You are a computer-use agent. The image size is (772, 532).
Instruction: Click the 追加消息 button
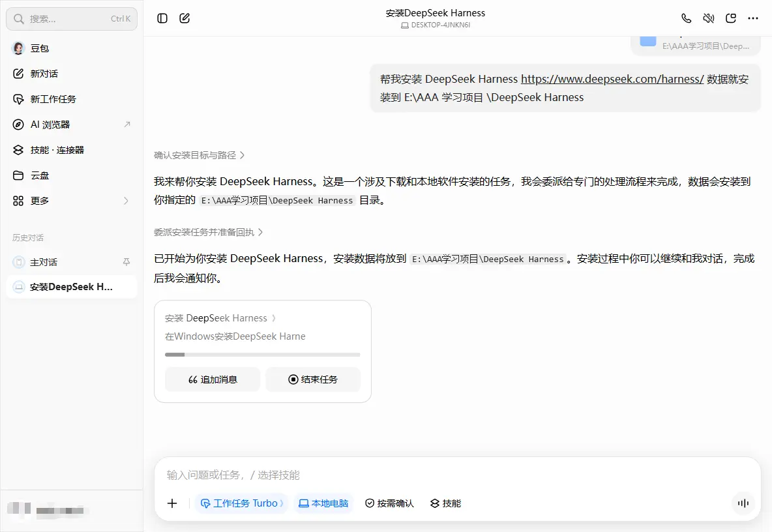213,379
